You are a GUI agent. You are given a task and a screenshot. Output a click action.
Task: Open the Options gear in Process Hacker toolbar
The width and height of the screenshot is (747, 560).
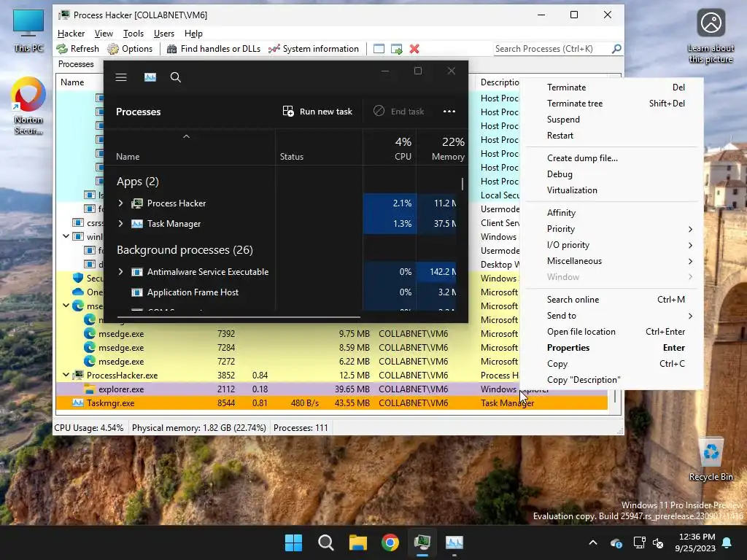point(113,49)
